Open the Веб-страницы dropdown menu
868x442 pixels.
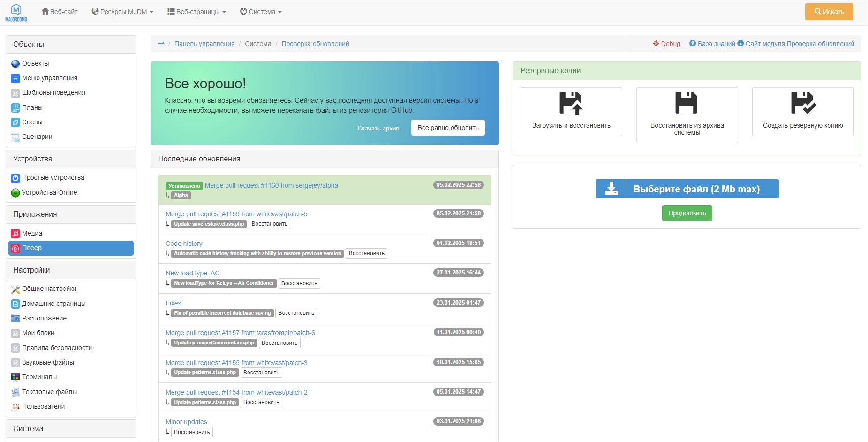(196, 12)
